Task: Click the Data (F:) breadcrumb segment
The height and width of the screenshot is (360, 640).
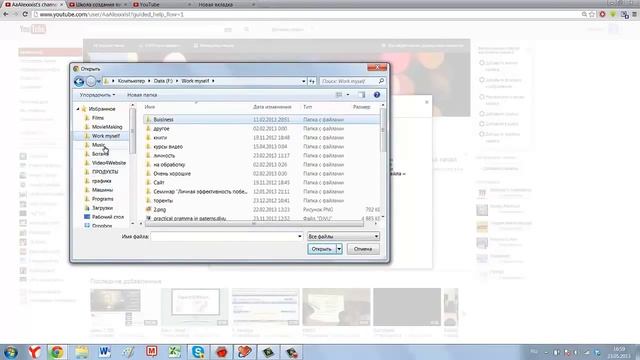Action: [163, 81]
